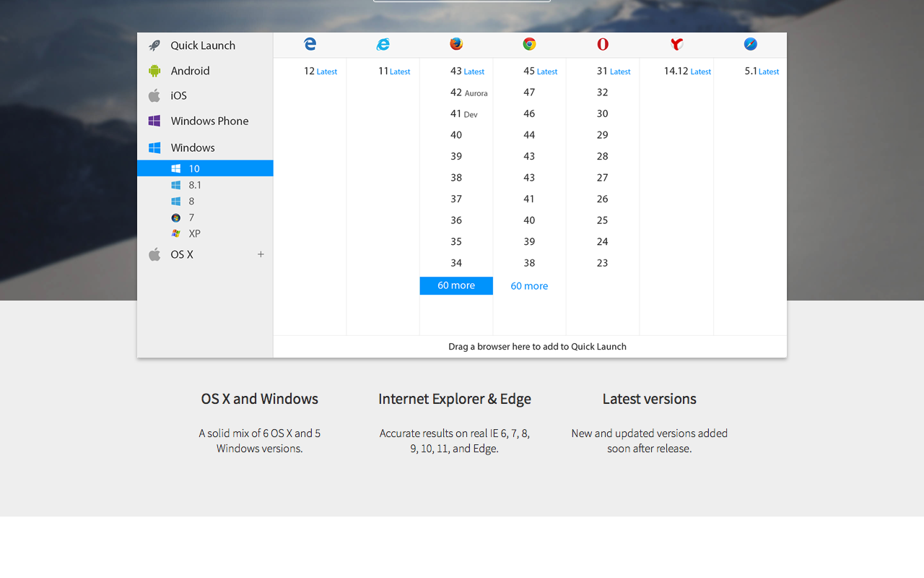Select Chrome version 44
The image size is (924, 578).
529,135
